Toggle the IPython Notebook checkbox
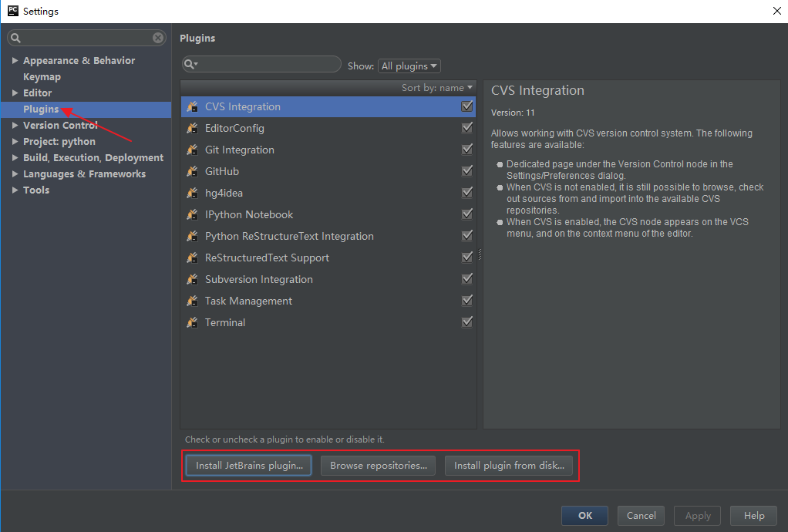 coord(467,214)
